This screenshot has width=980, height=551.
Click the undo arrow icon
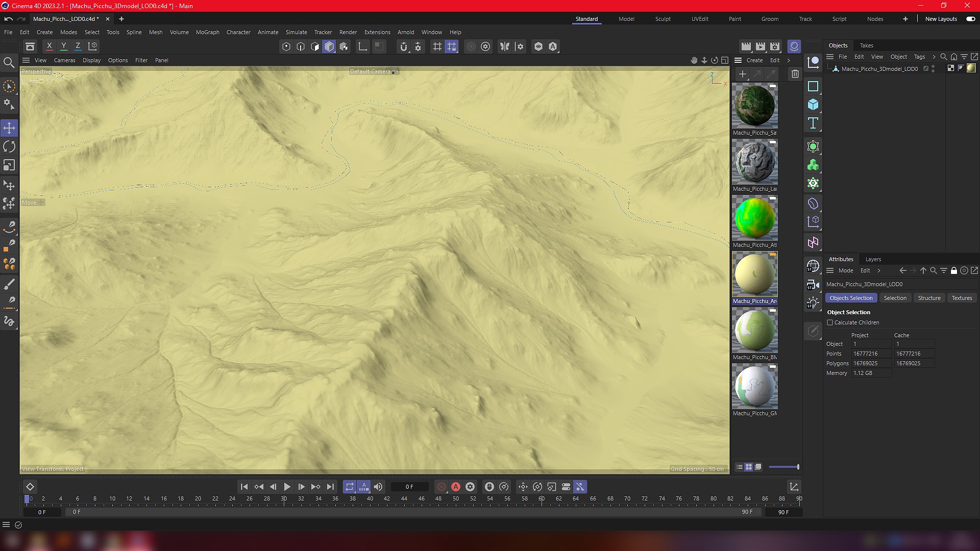[x=8, y=19]
